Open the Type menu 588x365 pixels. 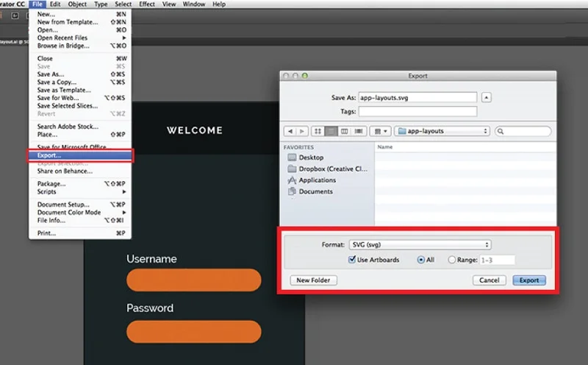(101, 4)
